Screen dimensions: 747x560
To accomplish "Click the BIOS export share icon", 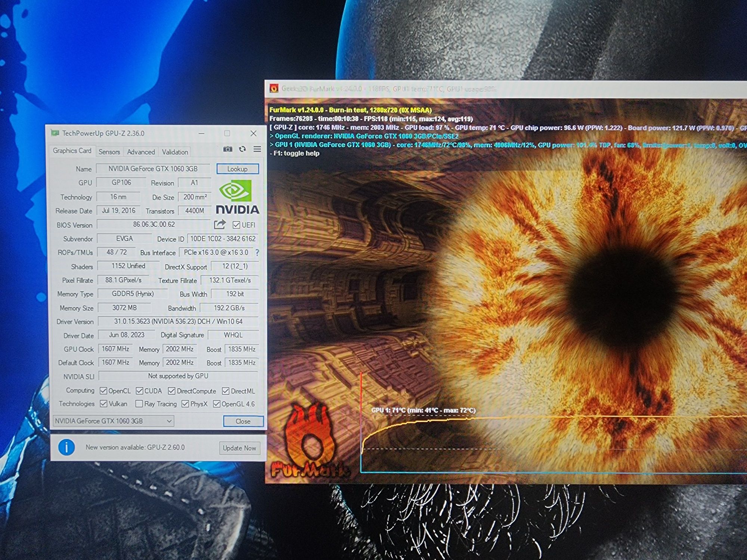I will (220, 224).
